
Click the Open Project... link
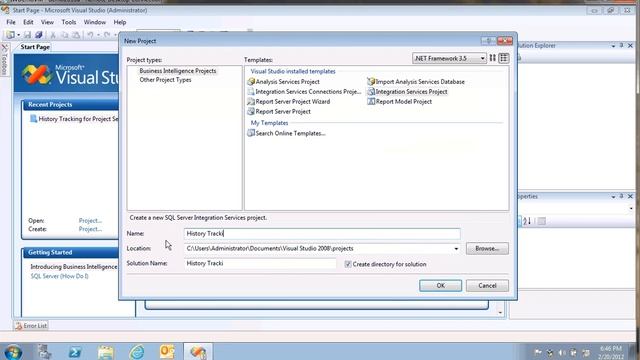coord(90,220)
